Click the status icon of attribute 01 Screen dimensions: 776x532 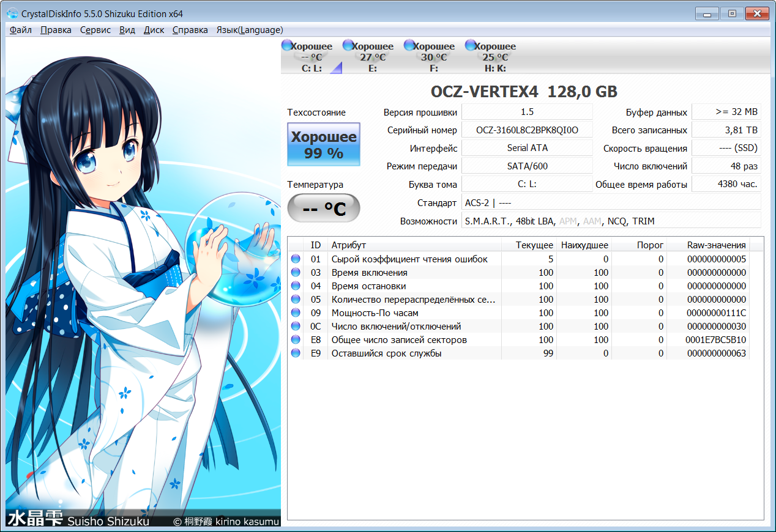pos(296,259)
